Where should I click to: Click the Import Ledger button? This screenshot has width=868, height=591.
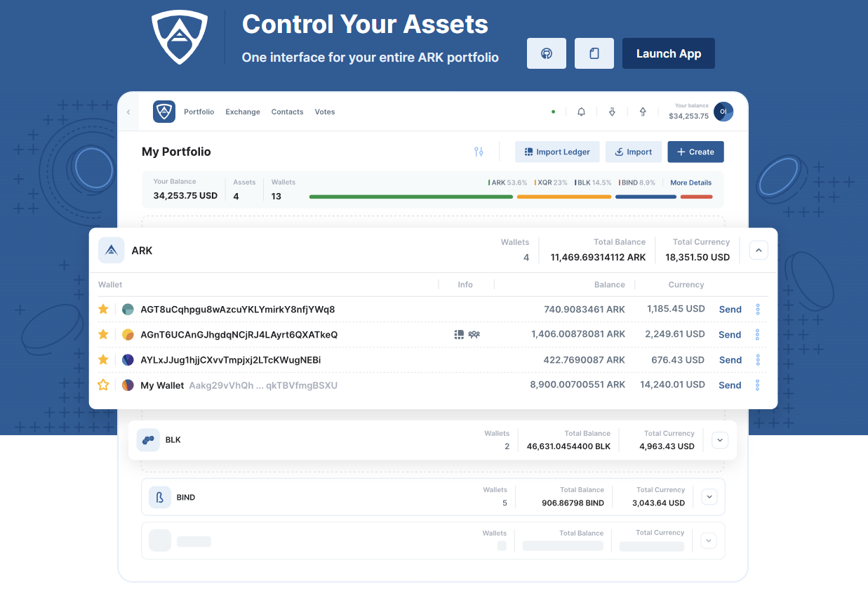(x=557, y=152)
